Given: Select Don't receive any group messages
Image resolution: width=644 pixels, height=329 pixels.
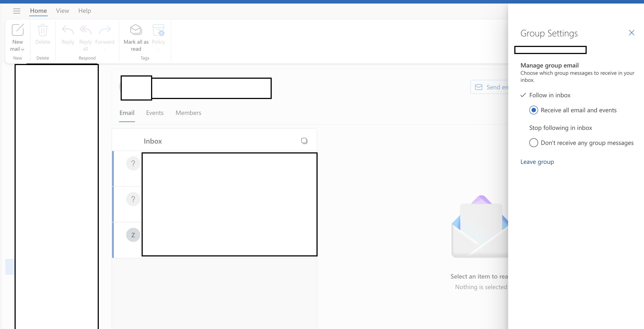Looking at the screenshot, I should tap(534, 143).
